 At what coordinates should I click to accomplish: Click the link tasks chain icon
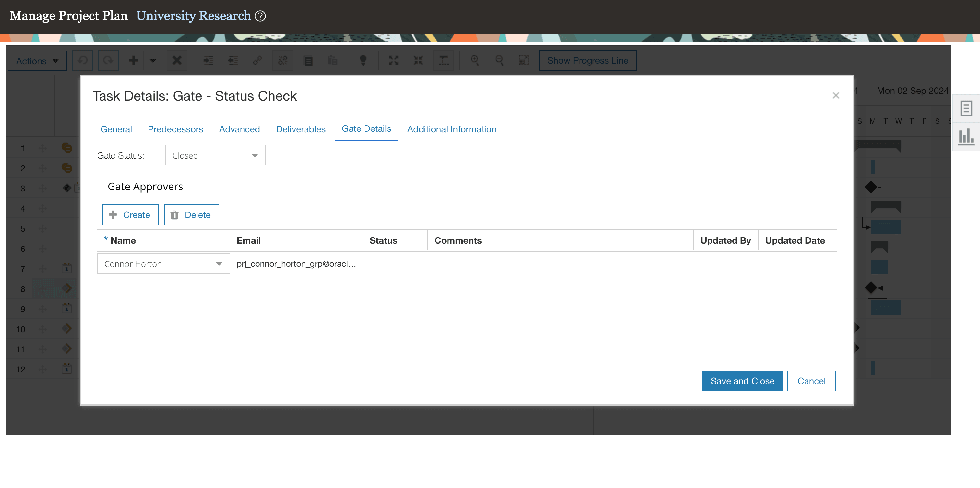(x=257, y=61)
